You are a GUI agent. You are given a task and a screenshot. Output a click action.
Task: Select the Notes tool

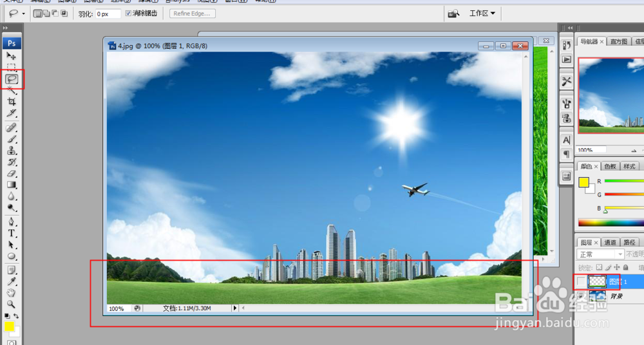coord(11,270)
